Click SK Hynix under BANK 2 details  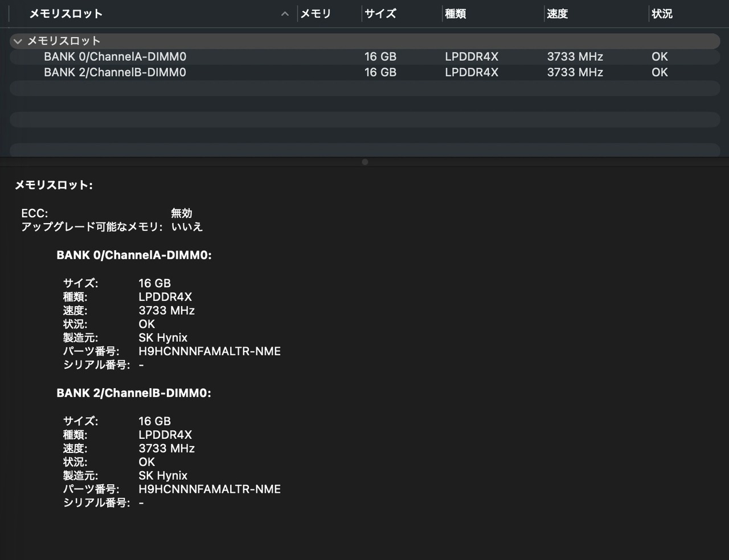(x=163, y=476)
